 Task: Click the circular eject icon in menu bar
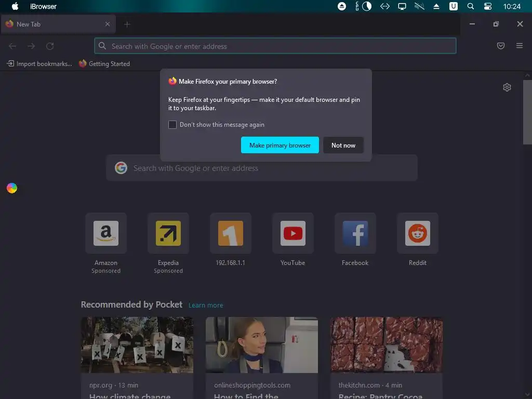tap(342, 6)
